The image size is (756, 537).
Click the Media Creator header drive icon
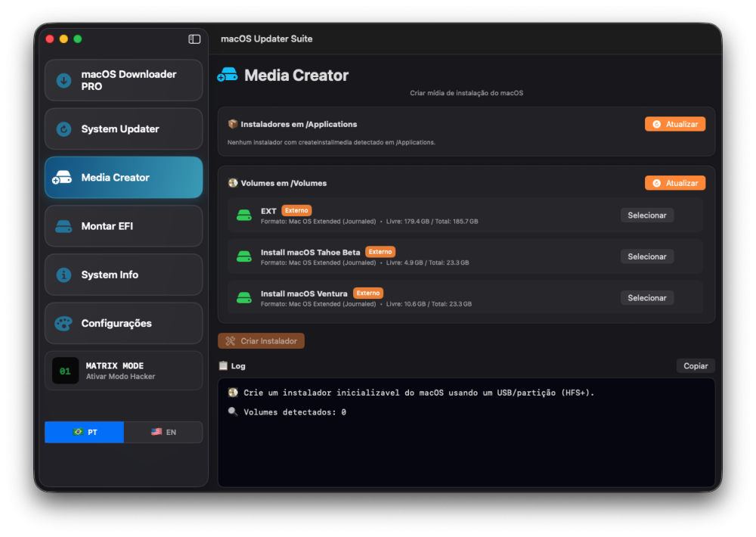pyautogui.click(x=228, y=75)
